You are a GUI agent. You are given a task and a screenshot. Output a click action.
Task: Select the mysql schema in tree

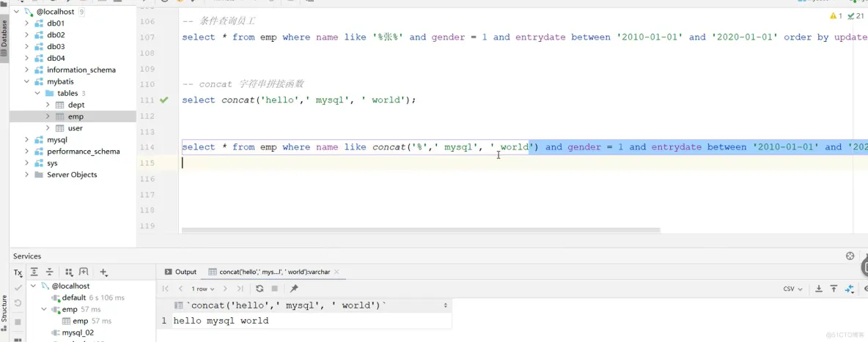(57, 139)
